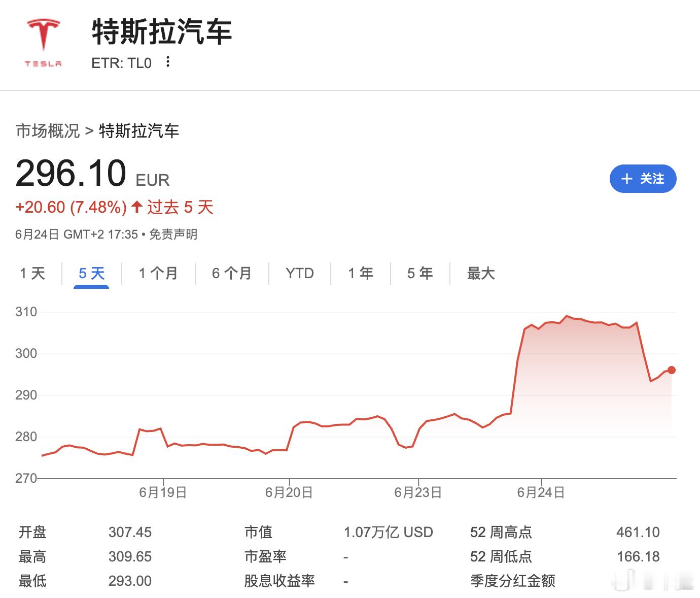The image size is (700, 598).
Task: Click the 市值 value 1.07万亿 USD
Action: coord(388,533)
